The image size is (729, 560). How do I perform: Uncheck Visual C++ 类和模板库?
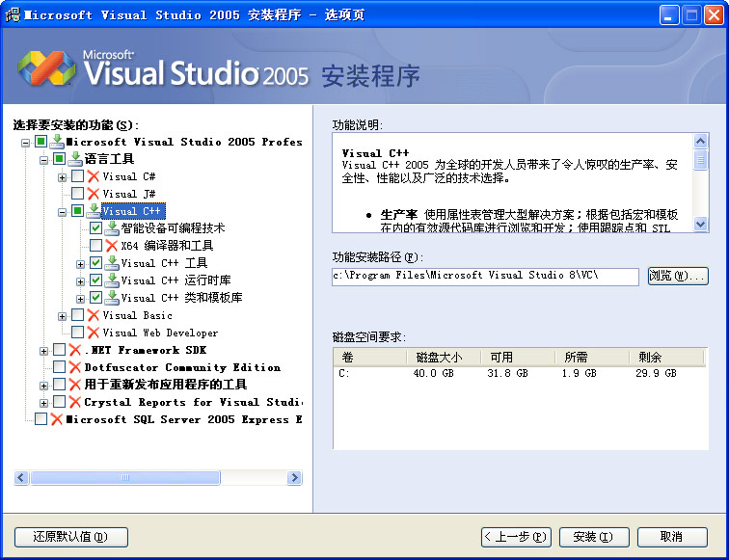pos(95,297)
